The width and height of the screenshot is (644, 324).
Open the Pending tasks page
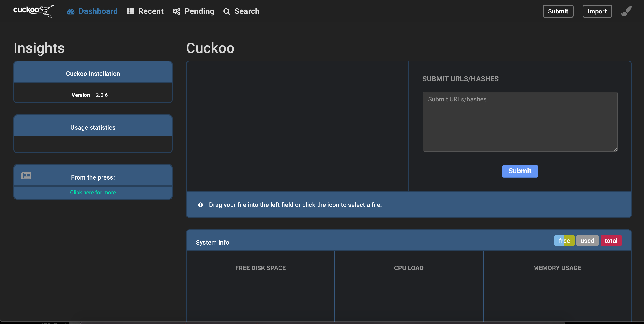(193, 11)
